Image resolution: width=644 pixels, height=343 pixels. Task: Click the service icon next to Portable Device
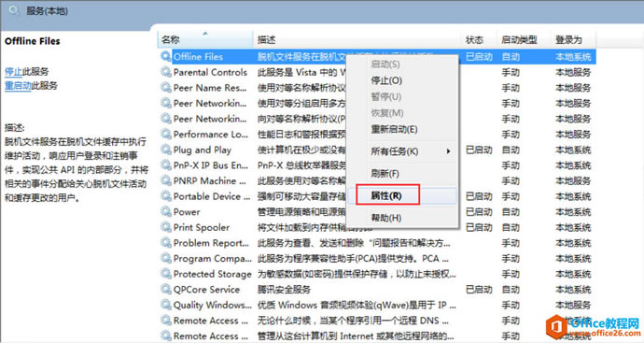166,196
